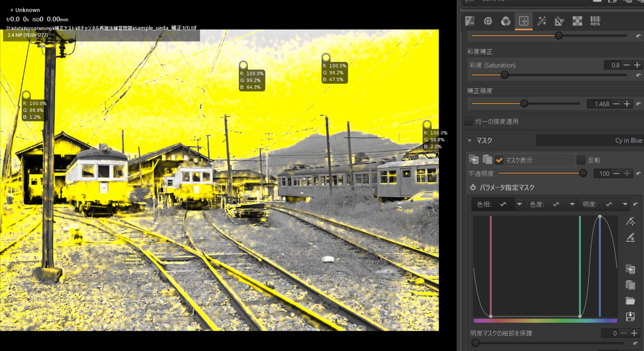Image resolution: width=644 pixels, height=351 pixels.
Task: Switch to the Metadata (META) tab
Action: coord(595,21)
